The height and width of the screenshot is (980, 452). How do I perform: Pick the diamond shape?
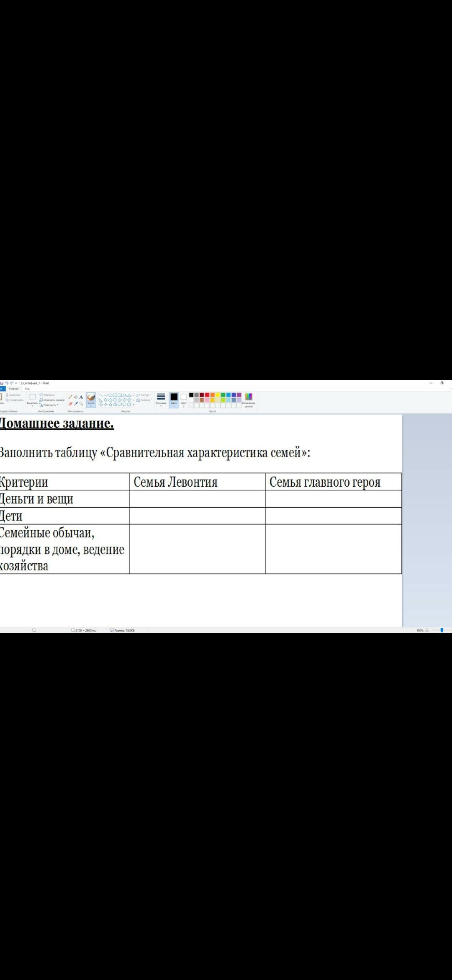(105, 400)
